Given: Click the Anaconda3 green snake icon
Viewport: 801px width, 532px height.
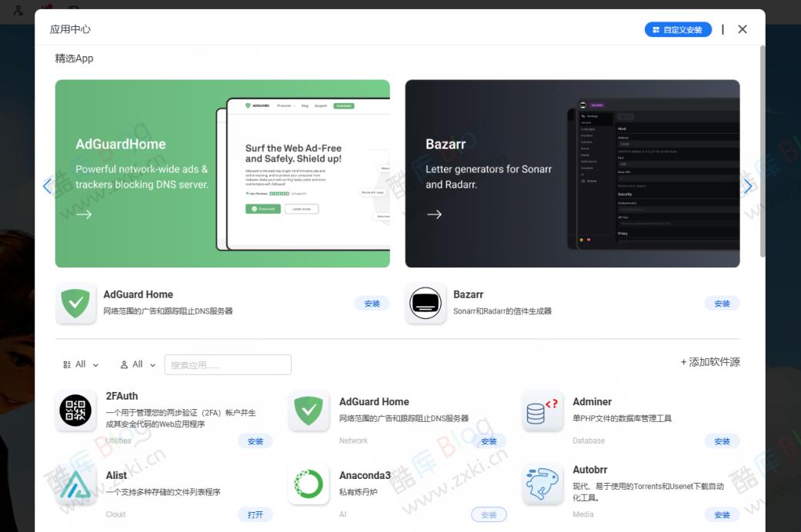Looking at the screenshot, I should [309, 486].
